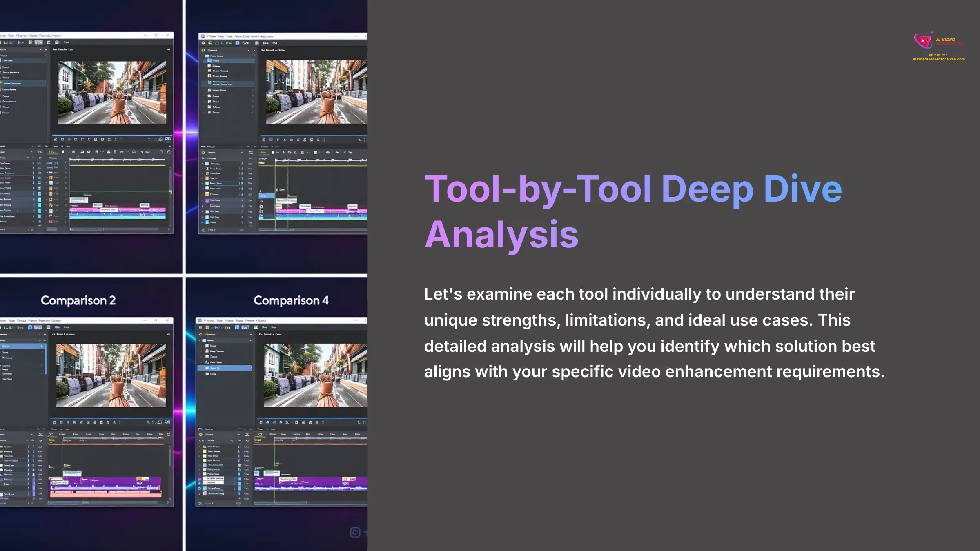Screen dimensions: 980x551
Task: Open the AIVideoGeneratorsFree.com link
Action: 938,59
